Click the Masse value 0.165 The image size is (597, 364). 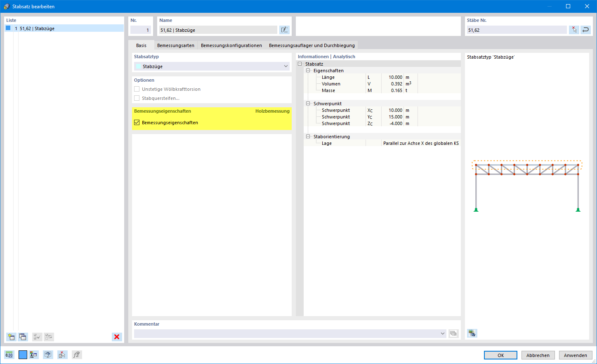[396, 90]
